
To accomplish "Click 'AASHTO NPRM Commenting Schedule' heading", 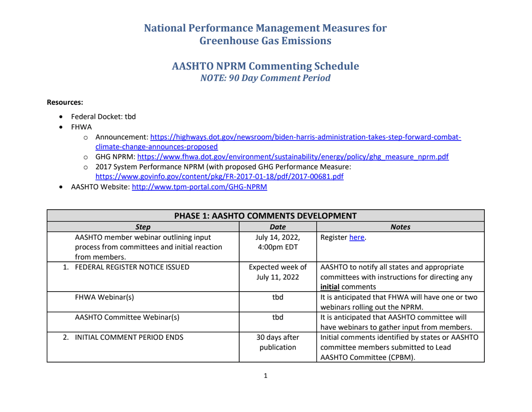I will (x=265, y=66).
